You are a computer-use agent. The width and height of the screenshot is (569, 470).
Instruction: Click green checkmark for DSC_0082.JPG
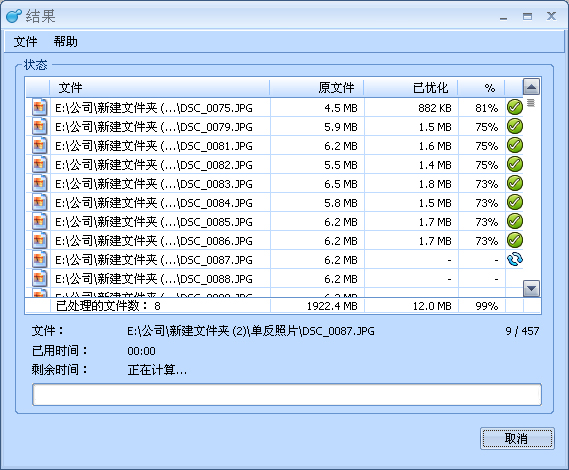click(515, 164)
